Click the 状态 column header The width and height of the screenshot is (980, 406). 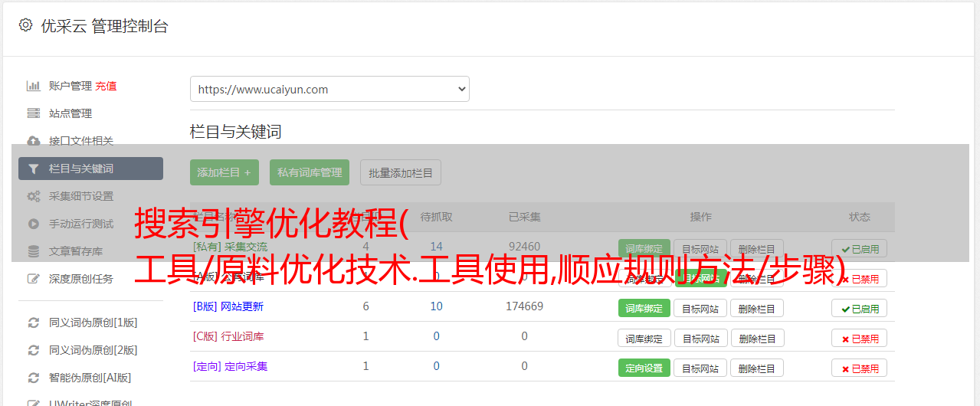[x=859, y=217]
